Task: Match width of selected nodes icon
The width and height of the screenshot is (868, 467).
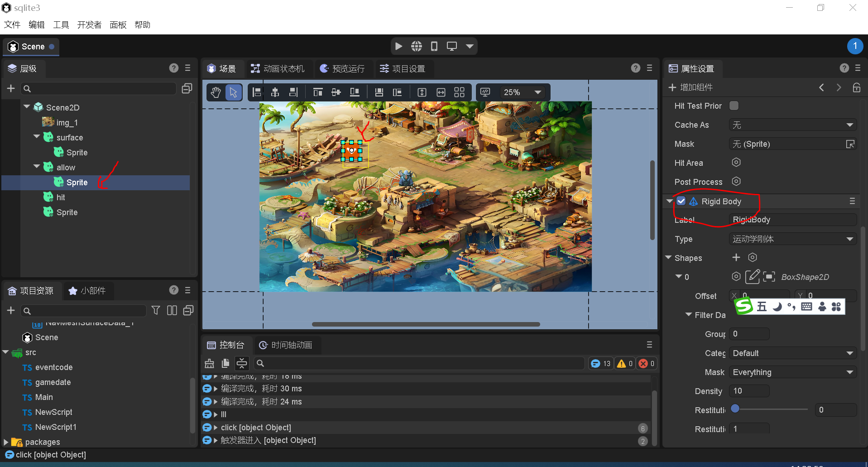Action: 441,92
